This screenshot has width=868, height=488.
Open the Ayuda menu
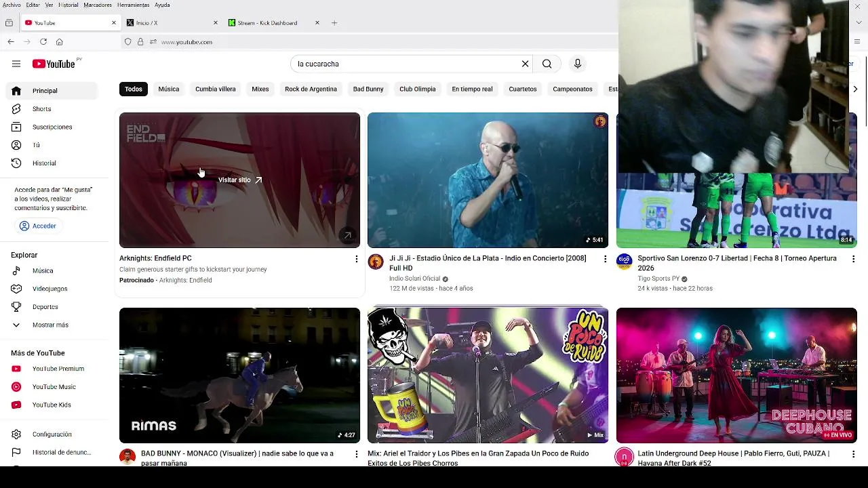click(x=162, y=5)
